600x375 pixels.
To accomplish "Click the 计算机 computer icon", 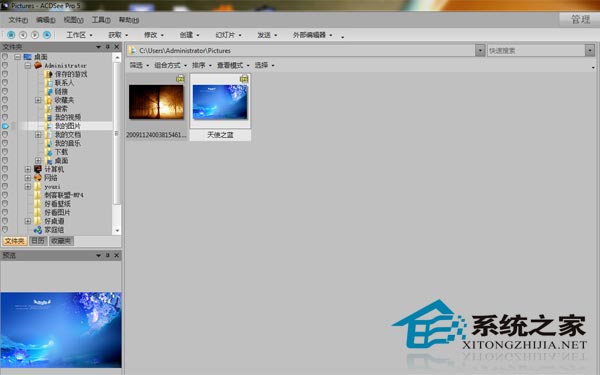I will 38,169.
